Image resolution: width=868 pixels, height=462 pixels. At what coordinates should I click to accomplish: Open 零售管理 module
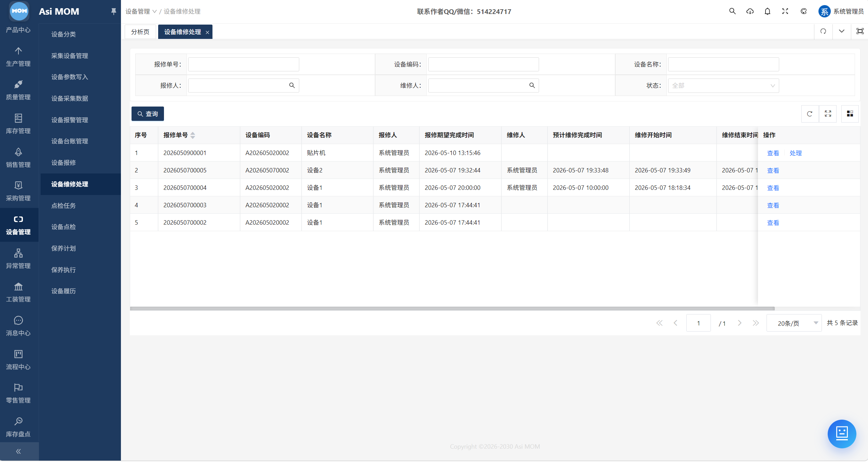coord(18,394)
